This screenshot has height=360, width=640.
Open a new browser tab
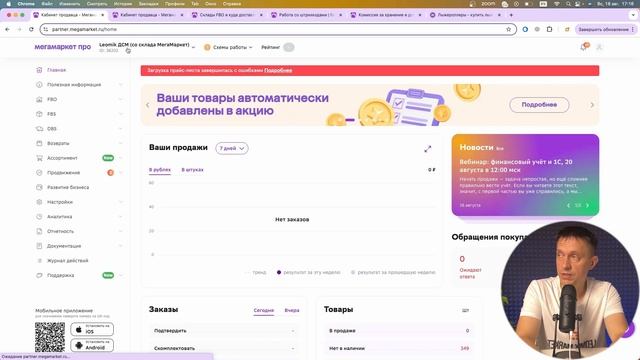[x=511, y=15]
